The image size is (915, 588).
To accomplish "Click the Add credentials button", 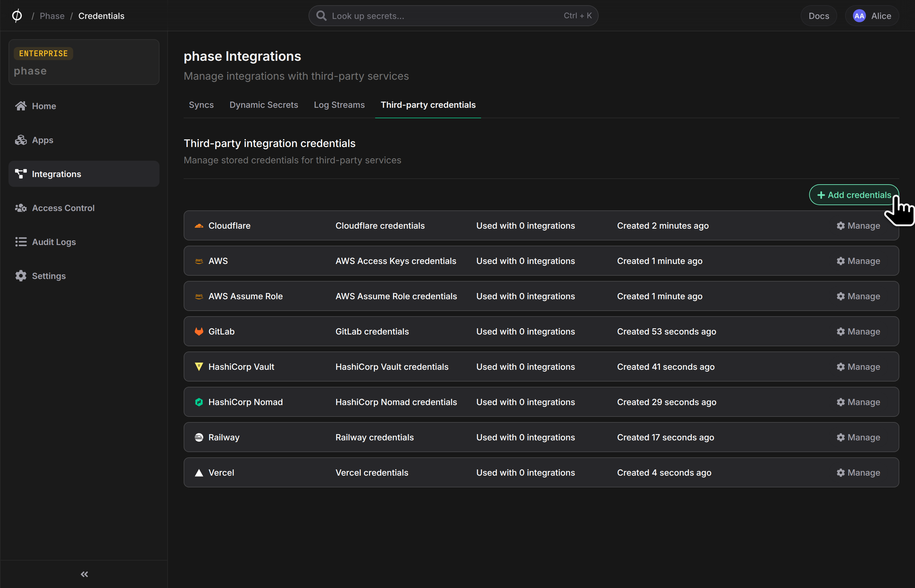I will [x=854, y=195].
